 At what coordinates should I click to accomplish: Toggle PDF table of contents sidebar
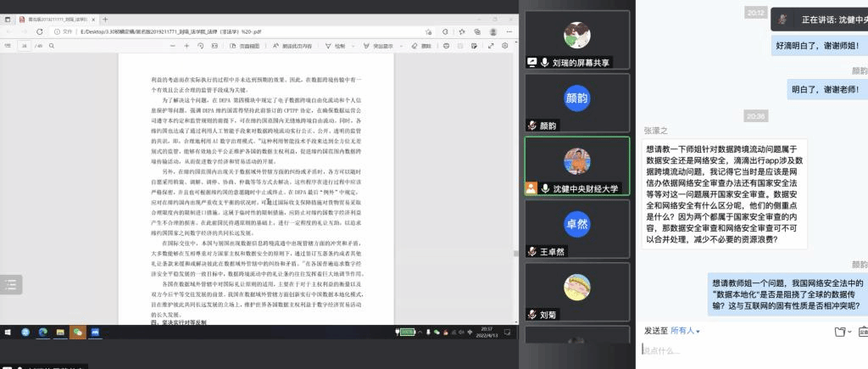[x=9, y=45]
